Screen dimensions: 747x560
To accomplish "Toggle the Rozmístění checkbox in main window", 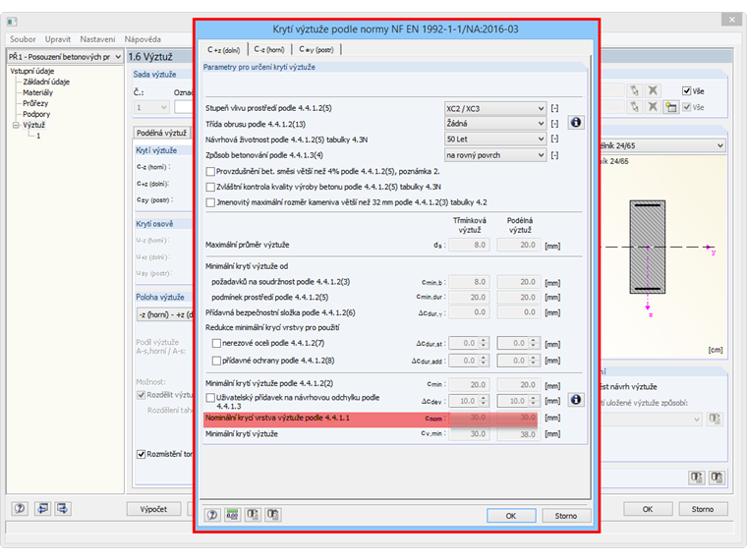I will 141,454.
